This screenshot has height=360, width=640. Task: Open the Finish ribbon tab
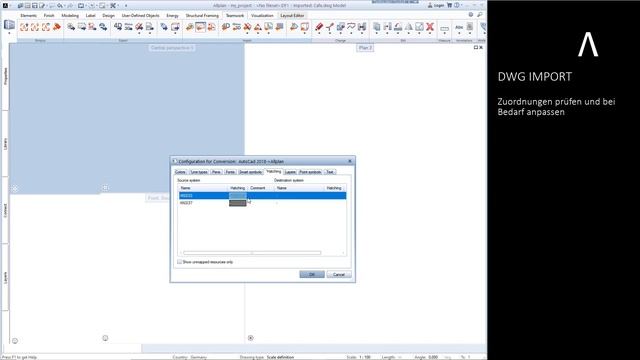(x=49, y=16)
